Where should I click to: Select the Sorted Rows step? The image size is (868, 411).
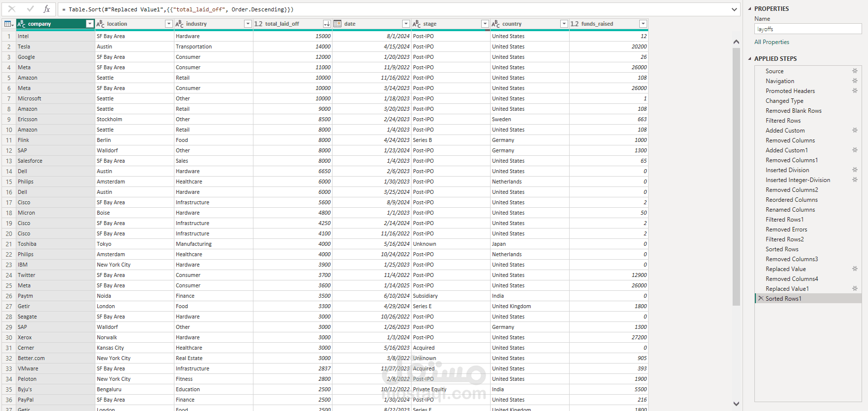coord(782,249)
